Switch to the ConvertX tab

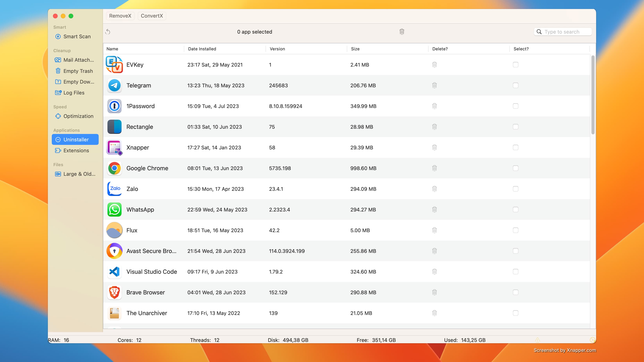pos(152,16)
